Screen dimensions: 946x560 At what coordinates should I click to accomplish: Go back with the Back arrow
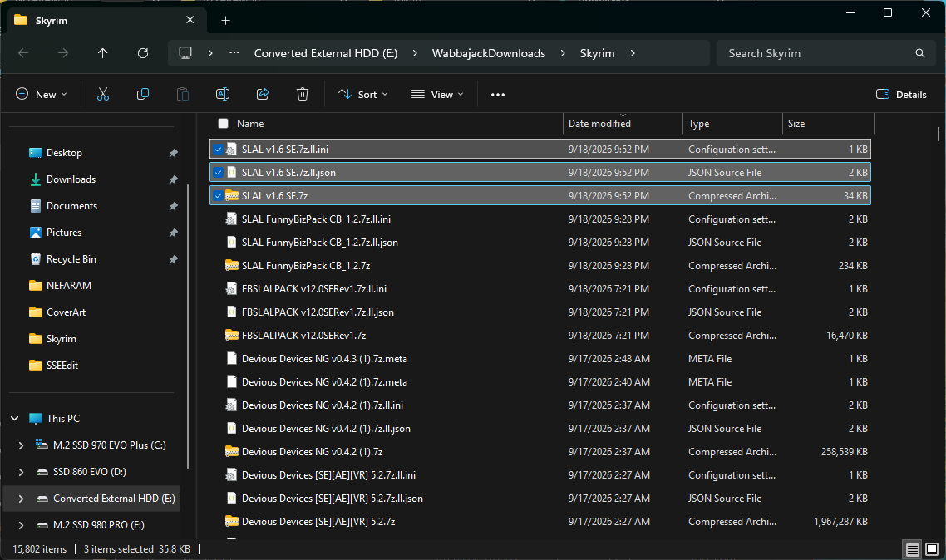pyautogui.click(x=23, y=54)
